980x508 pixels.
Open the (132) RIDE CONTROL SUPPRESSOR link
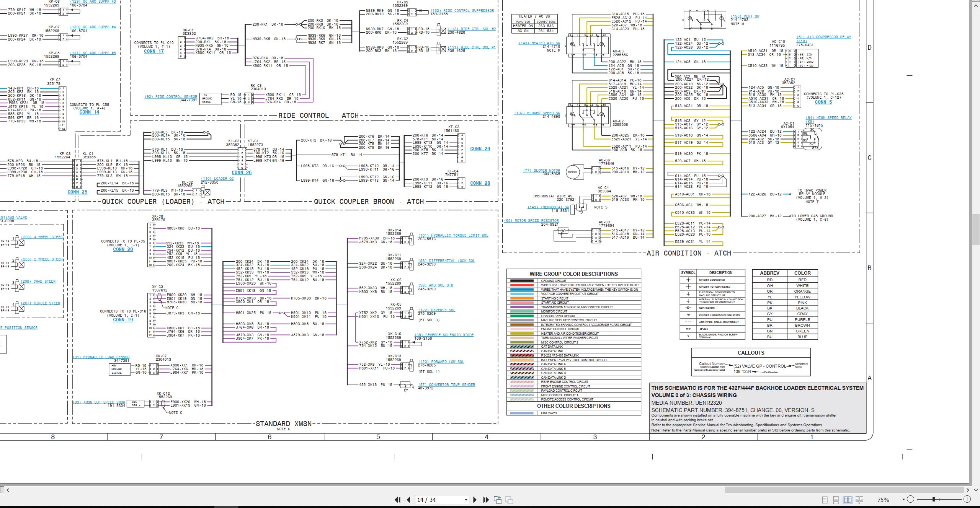(x=462, y=11)
